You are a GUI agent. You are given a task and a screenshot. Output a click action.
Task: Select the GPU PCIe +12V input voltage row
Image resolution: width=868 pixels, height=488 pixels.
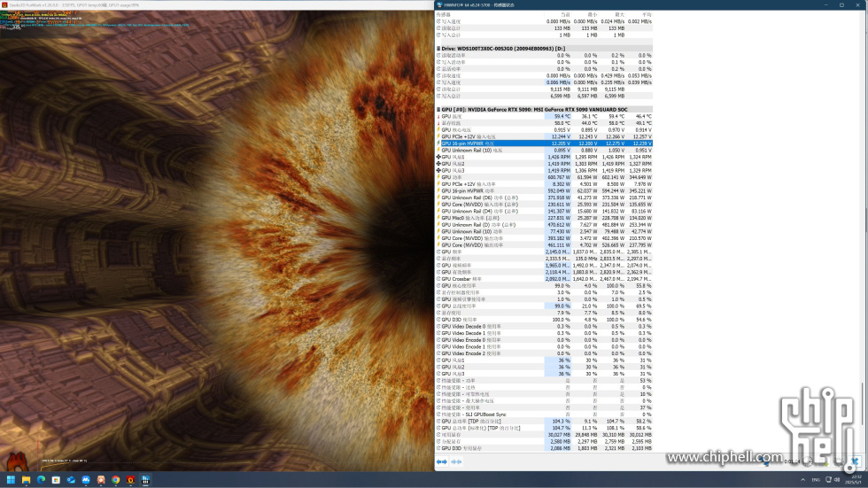point(544,136)
